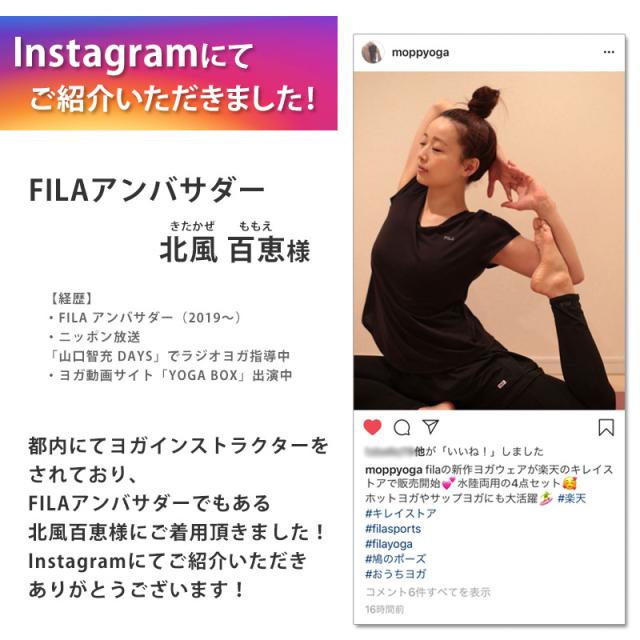The height and width of the screenshot is (640, 640).
Task: Open the #おうちヨガ hashtag
Action: tap(395, 574)
